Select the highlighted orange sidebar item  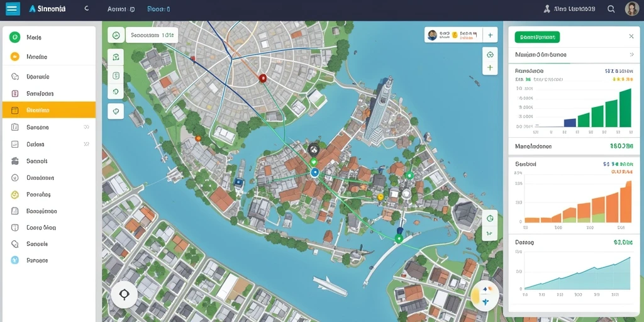[x=49, y=110]
